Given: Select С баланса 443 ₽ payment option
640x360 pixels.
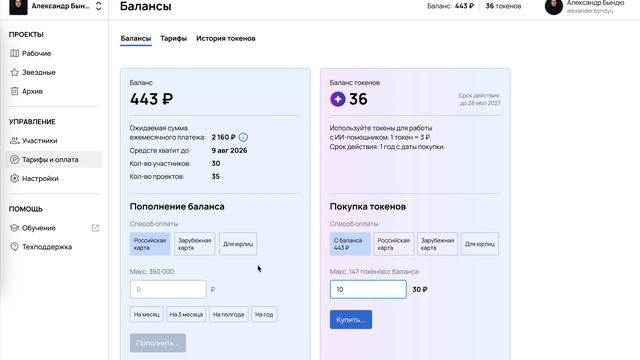Looking at the screenshot, I should (x=350, y=244).
